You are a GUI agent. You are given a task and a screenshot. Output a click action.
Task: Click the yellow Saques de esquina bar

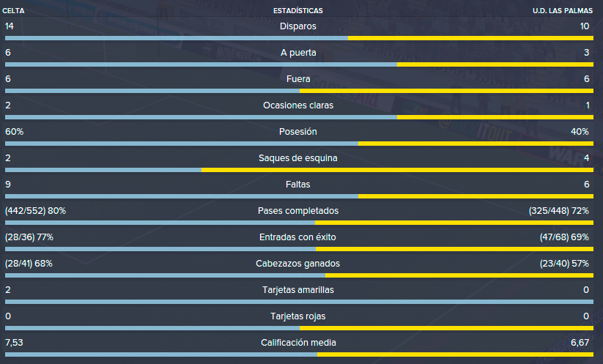[397, 170]
